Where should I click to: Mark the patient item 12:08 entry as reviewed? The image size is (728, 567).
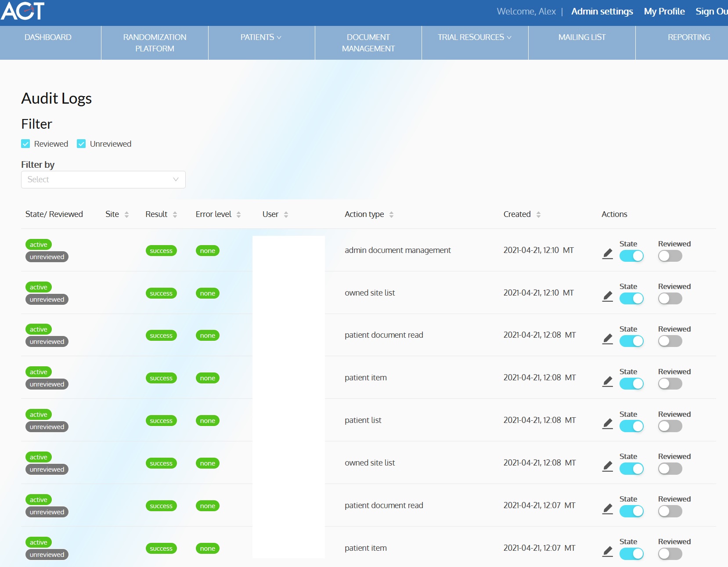click(670, 384)
